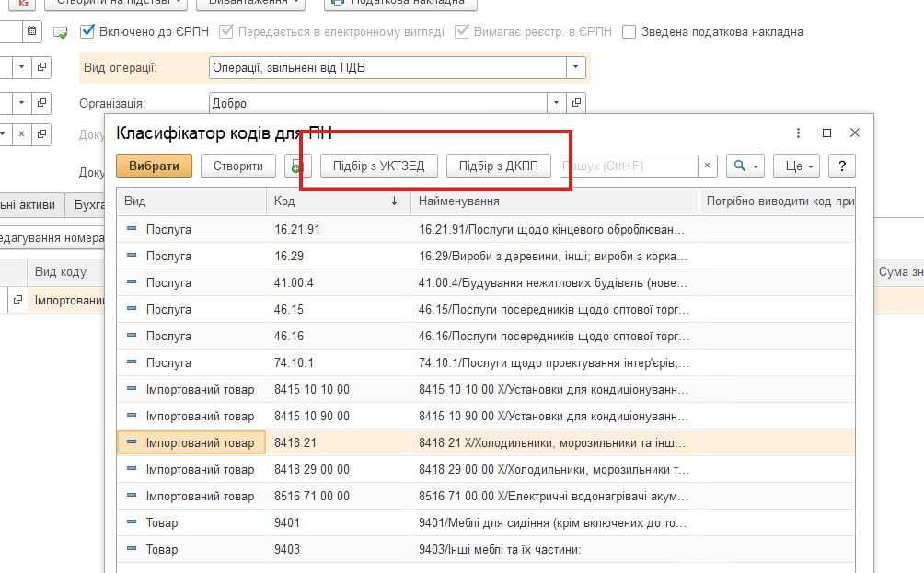Select the row with code 16.29

coord(486,257)
